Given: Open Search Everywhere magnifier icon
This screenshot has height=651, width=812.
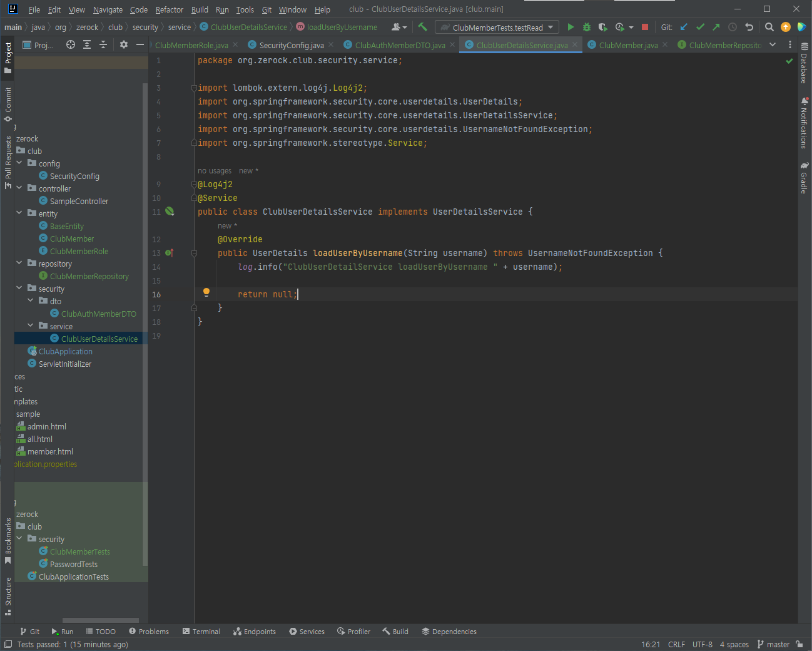Looking at the screenshot, I should pyautogui.click(x=769, y=27).
